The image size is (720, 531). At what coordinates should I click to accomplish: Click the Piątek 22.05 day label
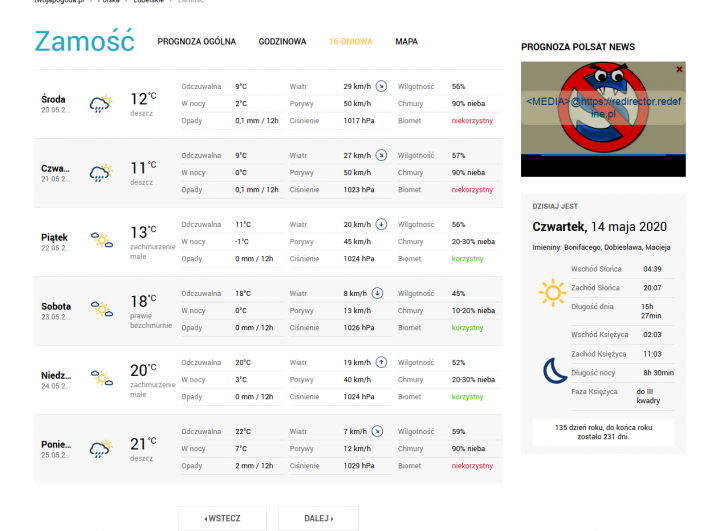pyautogui.click(x=55, y=242)
